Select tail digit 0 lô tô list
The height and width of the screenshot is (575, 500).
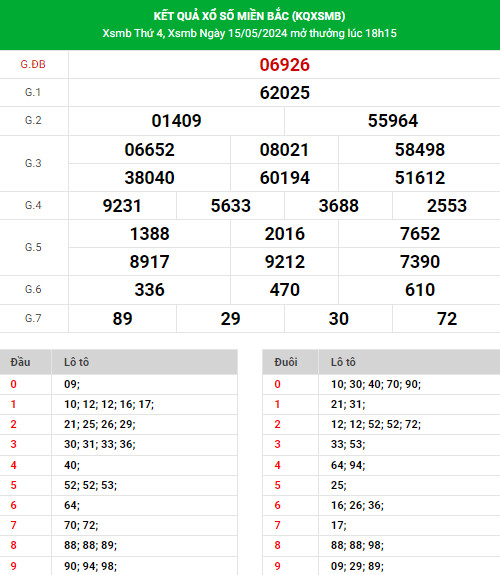(376, 384)
